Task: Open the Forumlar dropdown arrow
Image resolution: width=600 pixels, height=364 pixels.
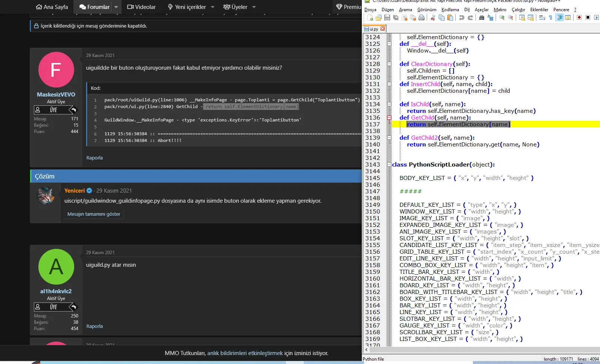Action: 116,7
